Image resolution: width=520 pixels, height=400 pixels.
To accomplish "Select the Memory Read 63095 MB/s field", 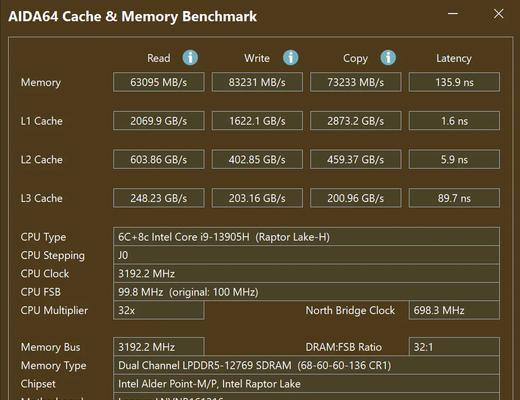I will pyautogui.click(x=159, y=82).
